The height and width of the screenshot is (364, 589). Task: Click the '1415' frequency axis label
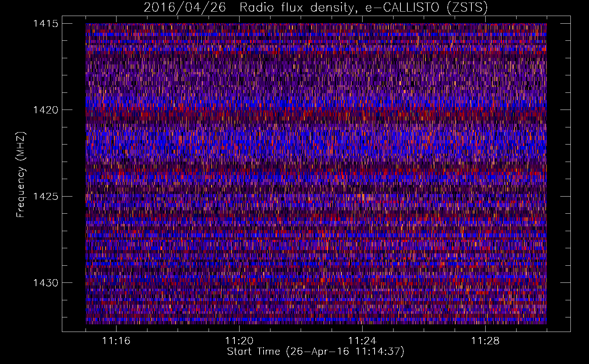tap(46, 24)
